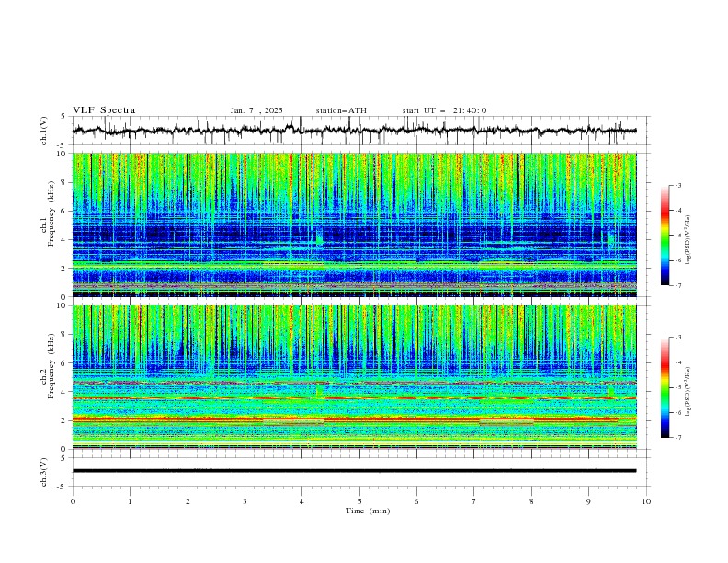Click the time axis tick label "5"
The height and width of the screenshot is (563, 728).
click(x=359, y=501)
